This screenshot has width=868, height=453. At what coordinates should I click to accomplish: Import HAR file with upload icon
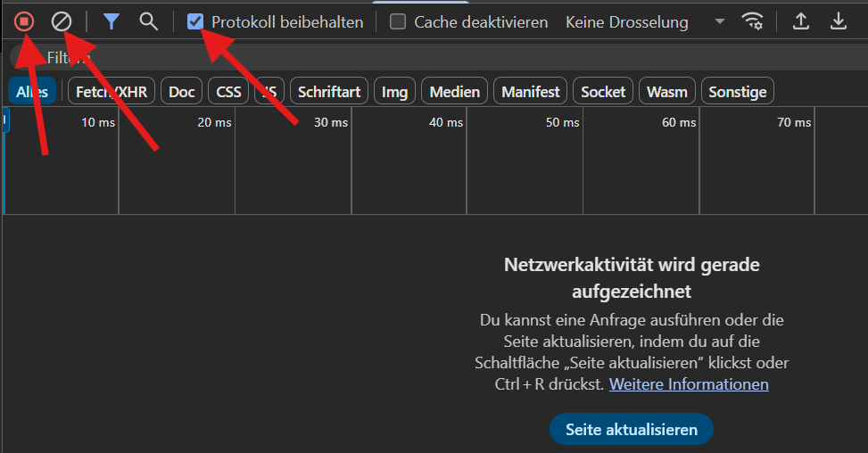tap(800, 21)
